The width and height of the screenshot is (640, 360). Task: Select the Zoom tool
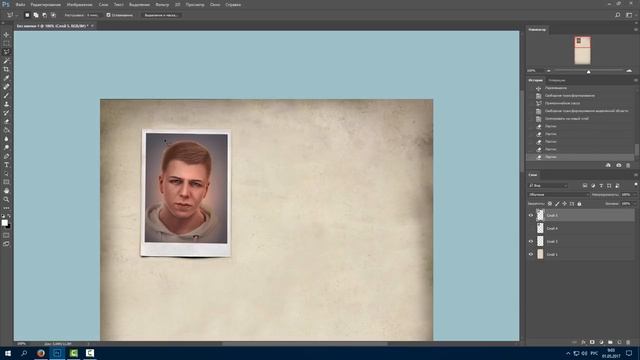(x=6, y=199)
